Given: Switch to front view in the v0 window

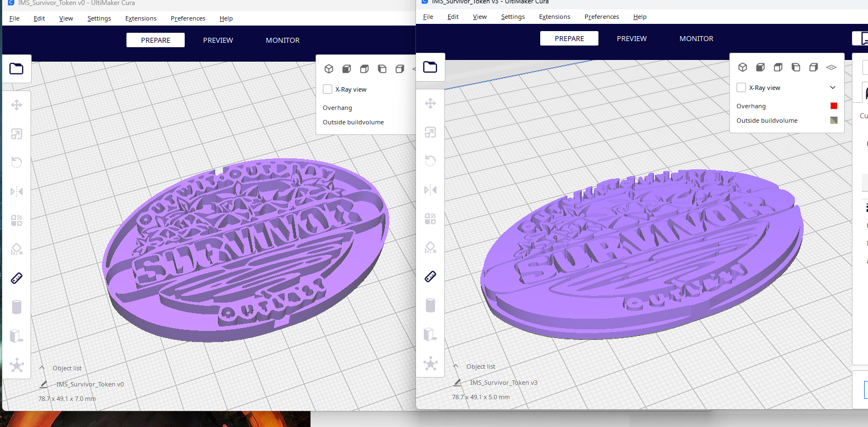Looking at the screenshot, I should pyautogui.click(x=347, y=69).
